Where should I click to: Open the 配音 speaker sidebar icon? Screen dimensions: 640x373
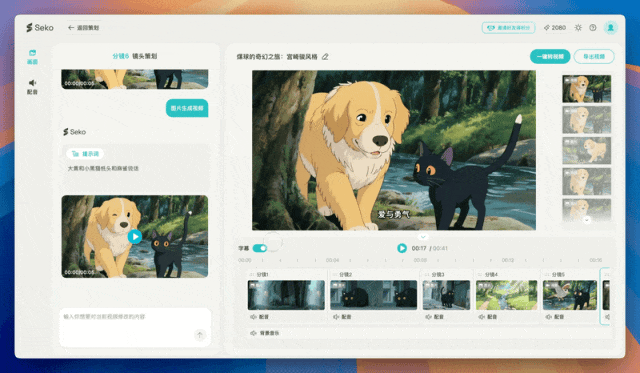click(32, 87)
